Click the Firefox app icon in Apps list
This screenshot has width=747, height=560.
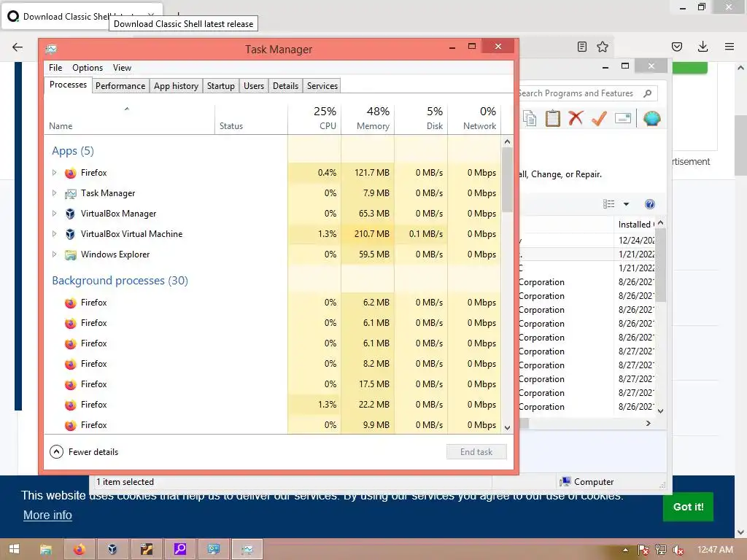pyautogui.click(x=71, y=173)
